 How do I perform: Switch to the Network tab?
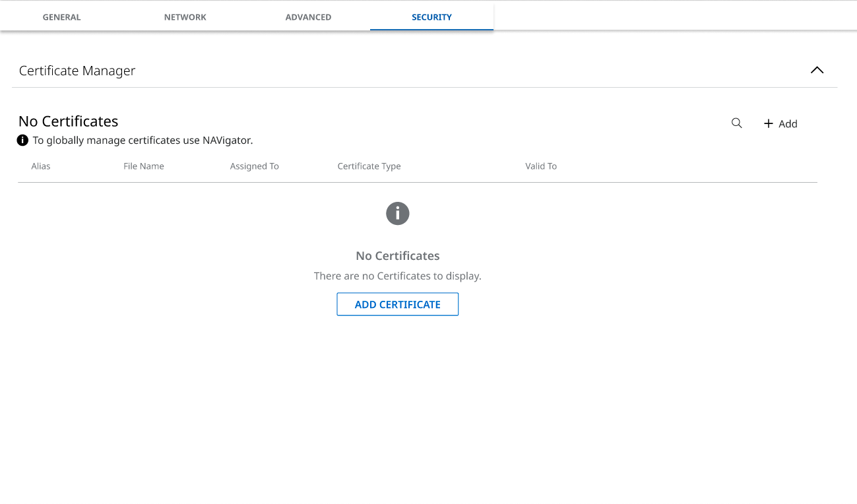(x=185, y=17)
